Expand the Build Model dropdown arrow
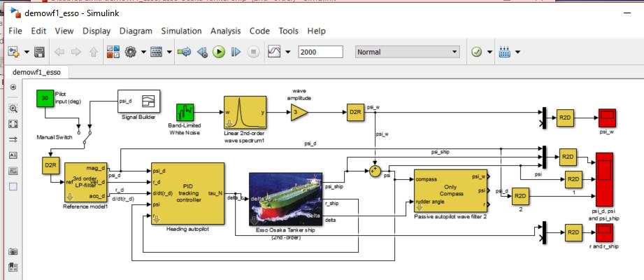This screenshot has height=280, width=644. pos(517,52)
